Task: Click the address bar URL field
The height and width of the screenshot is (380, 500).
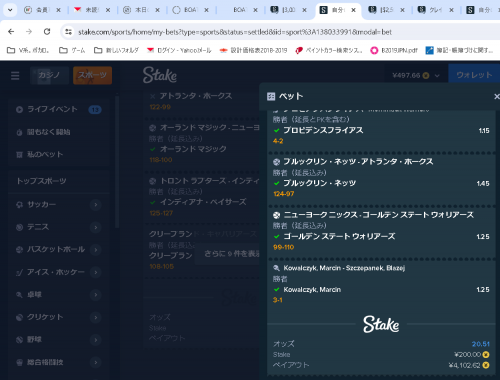Action: (235, 32)
